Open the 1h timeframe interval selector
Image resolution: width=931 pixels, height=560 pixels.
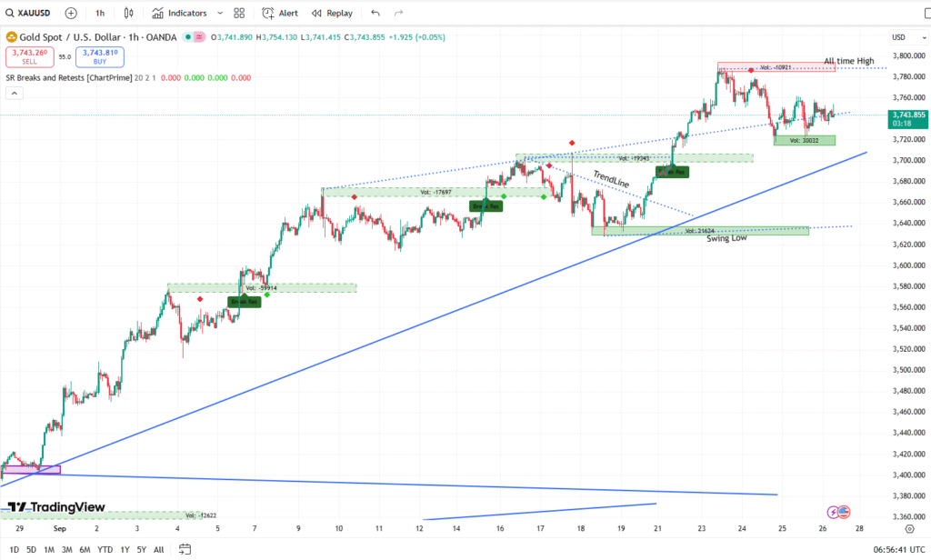tap(99, 13)
